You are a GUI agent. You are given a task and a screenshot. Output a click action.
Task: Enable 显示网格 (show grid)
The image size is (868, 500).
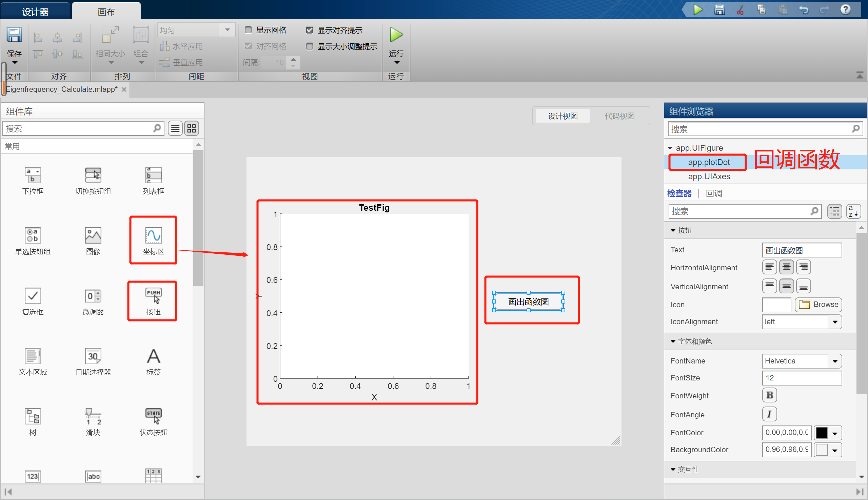(248, 30)
